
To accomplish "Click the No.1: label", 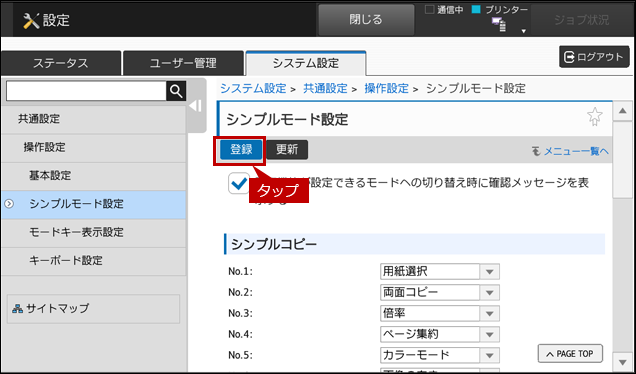I will coord(240,272).
